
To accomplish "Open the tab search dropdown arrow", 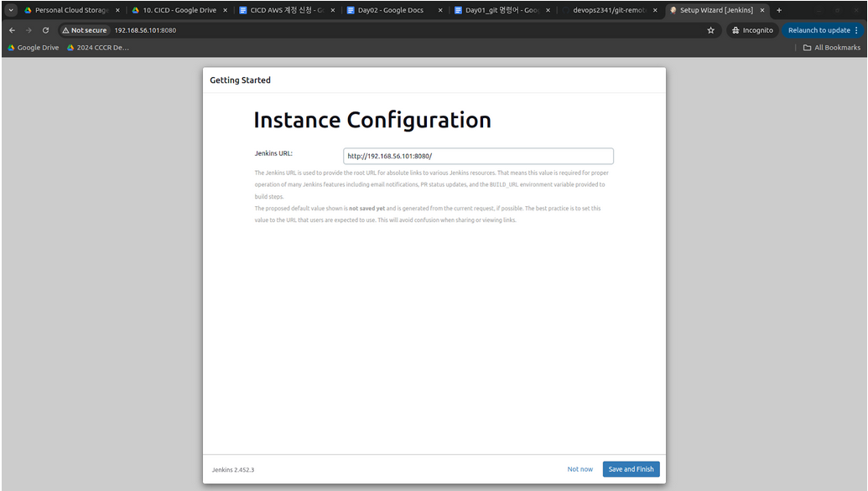I will [x=11, y=10].
